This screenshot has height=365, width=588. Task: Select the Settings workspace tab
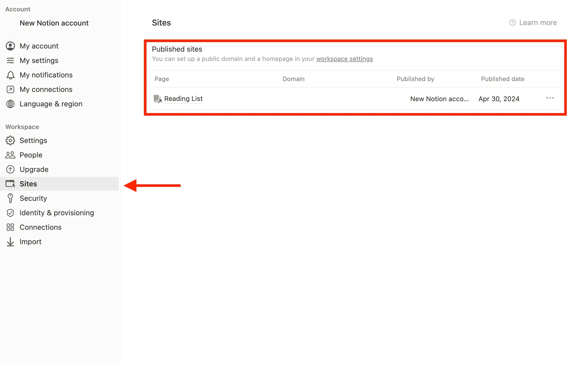33,140
